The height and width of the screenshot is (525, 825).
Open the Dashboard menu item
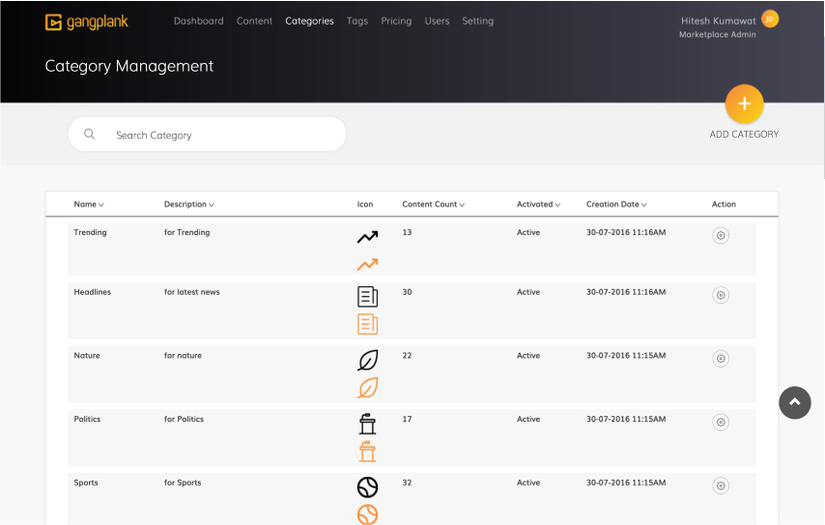click(x=198, y=21)
